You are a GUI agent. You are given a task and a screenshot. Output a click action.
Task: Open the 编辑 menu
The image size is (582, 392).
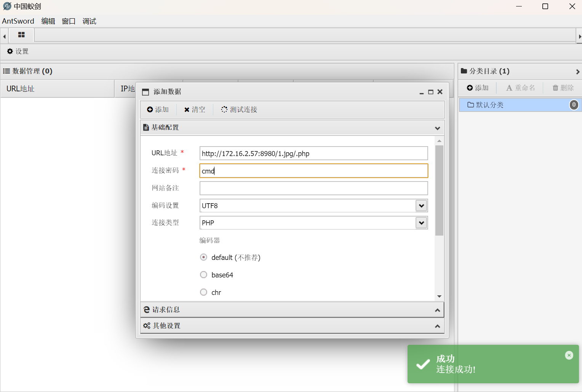coord(48,21)
